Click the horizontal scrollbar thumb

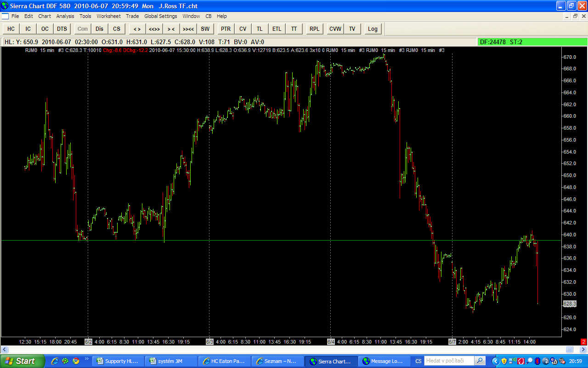(x=569, y=349)
